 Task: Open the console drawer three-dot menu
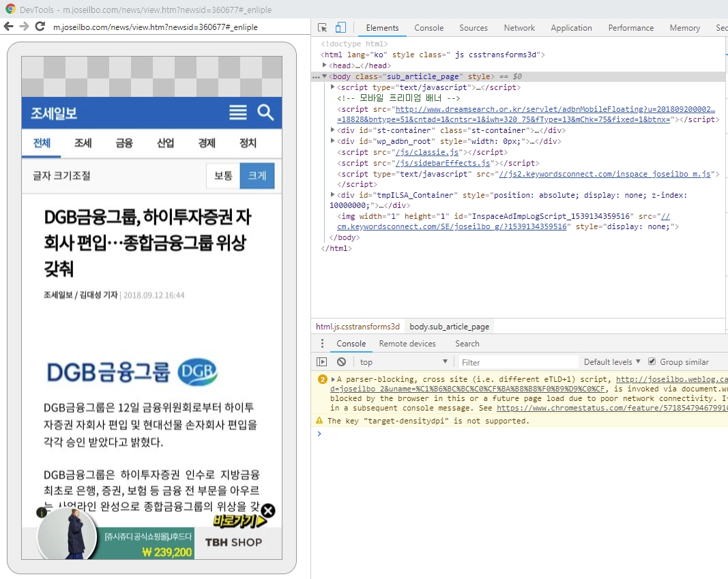coord(322,343)
